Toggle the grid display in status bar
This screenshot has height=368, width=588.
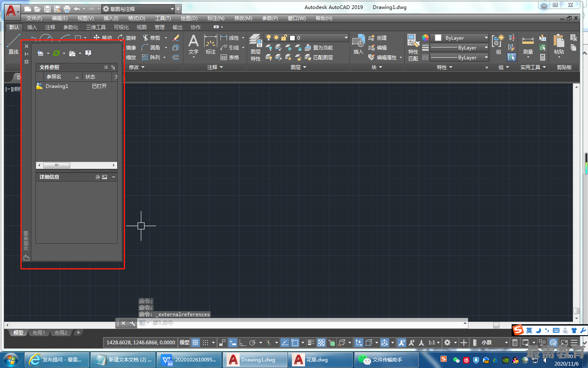196,343
